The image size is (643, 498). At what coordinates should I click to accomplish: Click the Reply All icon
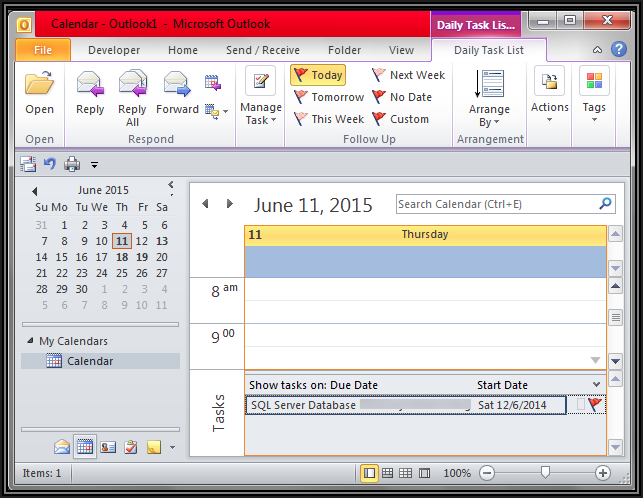click(x=132, y=84)
